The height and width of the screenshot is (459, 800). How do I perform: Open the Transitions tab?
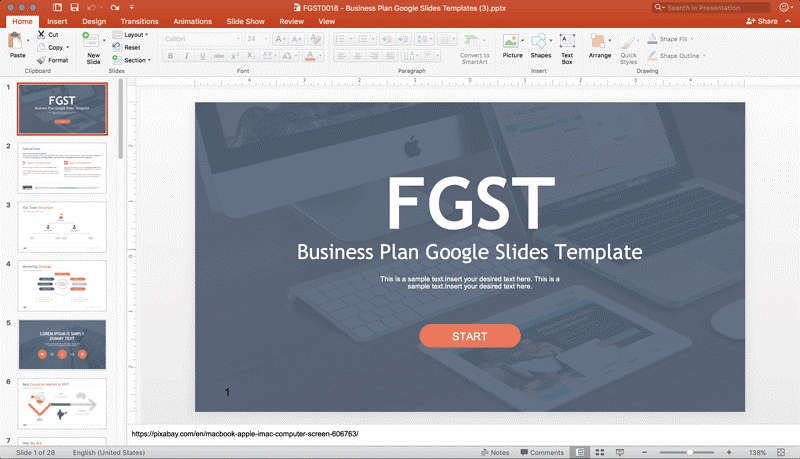[x=139, y=21]
